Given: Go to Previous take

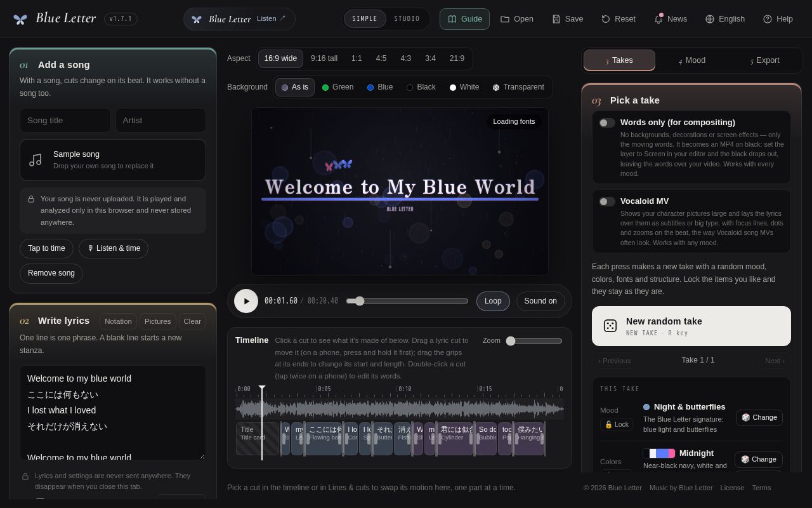Looking at the screenshot, I should pyautogui.click(x=614, y=361).
